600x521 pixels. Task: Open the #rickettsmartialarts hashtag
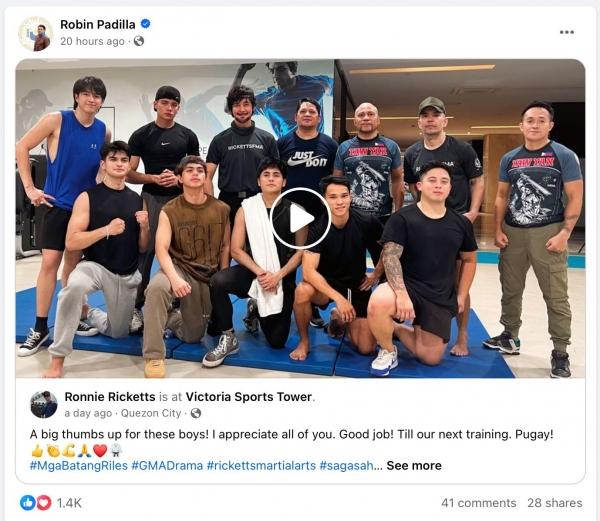[x=261, y=466]
